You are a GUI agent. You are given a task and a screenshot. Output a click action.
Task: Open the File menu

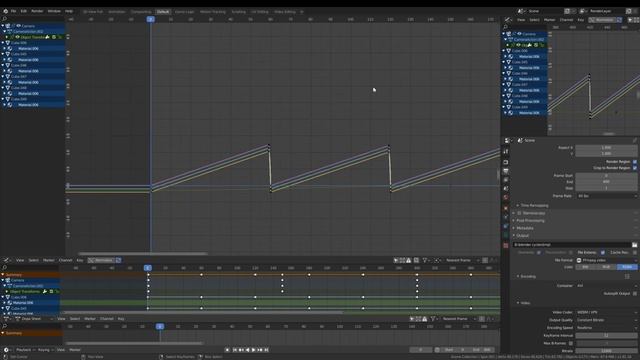pyautogui.click(x=13, y=11)
